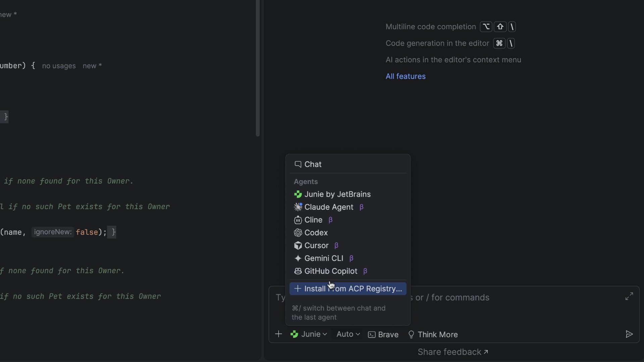Toggle Think More option
Image resolution: width=644 pixels, height=362 pixels.
pos(433,335)
